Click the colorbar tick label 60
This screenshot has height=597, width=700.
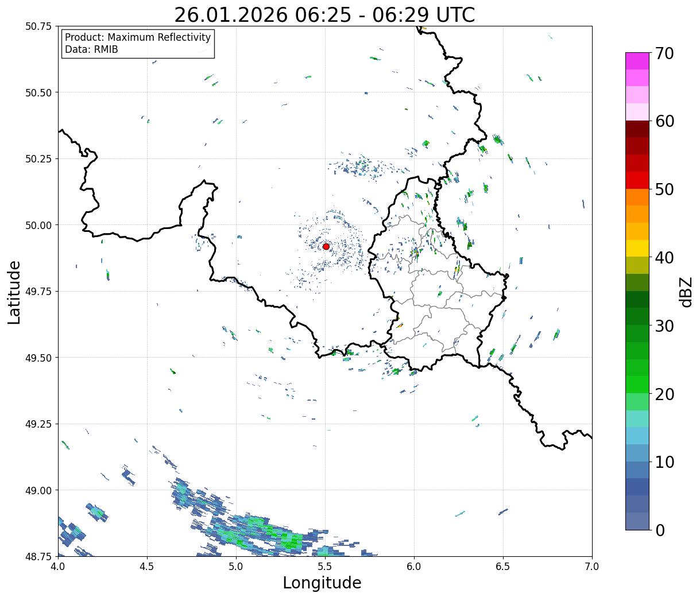665,121
